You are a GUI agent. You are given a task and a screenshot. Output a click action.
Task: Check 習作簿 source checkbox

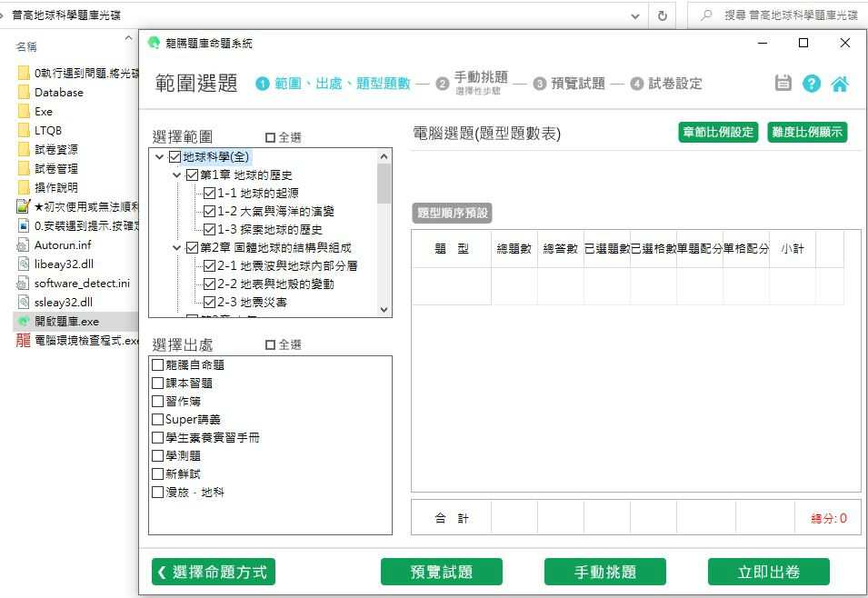[157, 401]
